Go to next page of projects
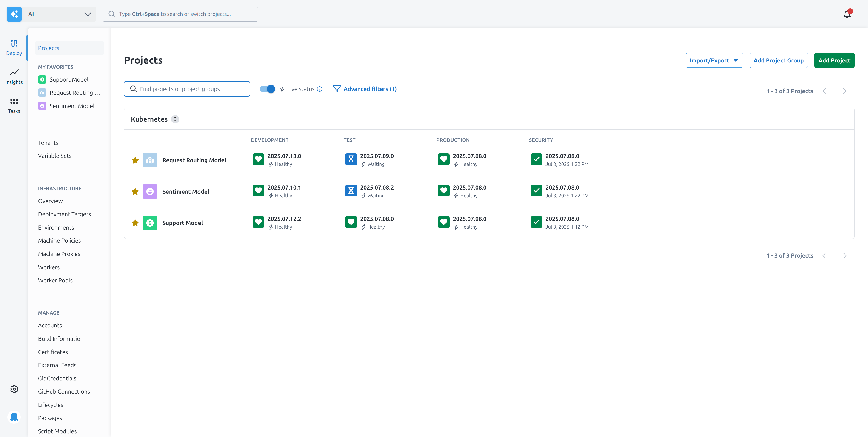The image size is (868, 437). pyautogui.click(x=844, y=91)
